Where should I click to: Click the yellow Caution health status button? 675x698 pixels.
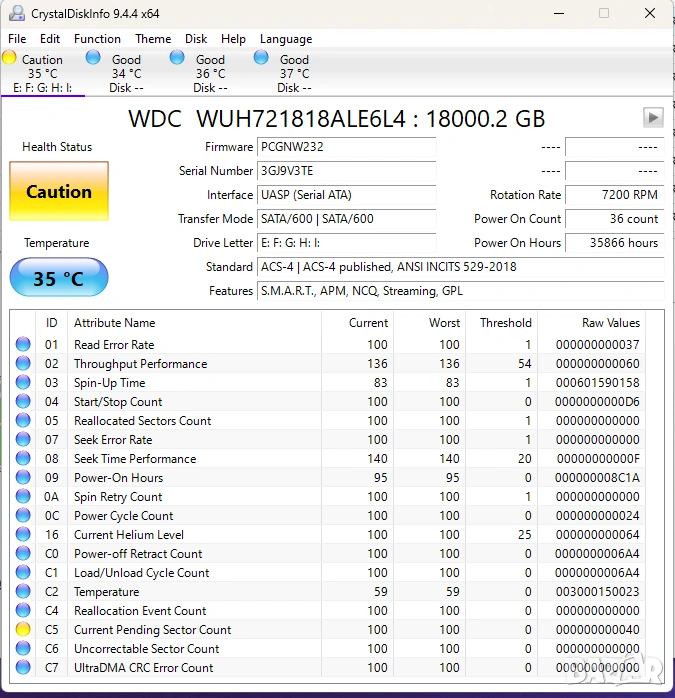click(x=58, y=191)
